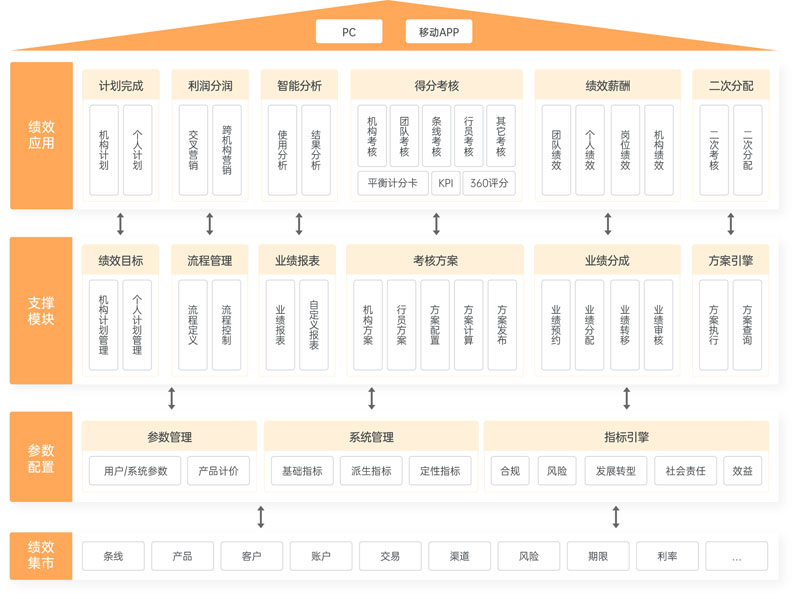Click double arrow beneath 指标引擎 panel
Screen dimensions: 800x599
[x=616, y=517]
